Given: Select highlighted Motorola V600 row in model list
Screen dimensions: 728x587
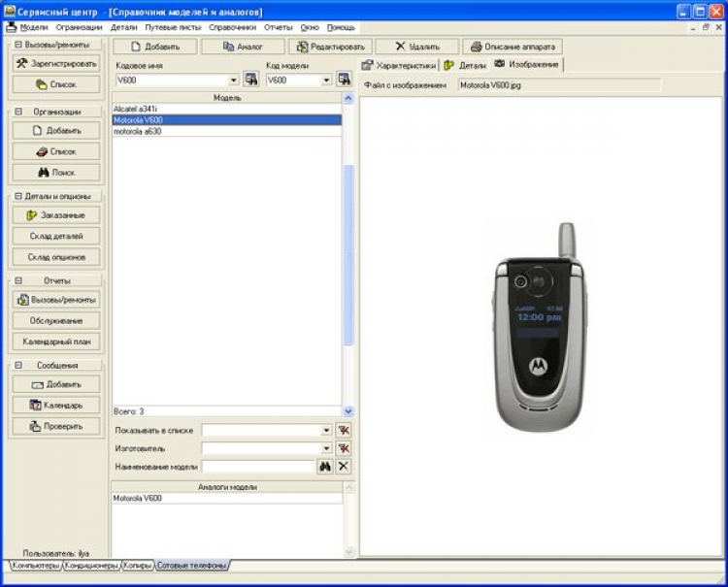Looking at the screenshot, I should point(227,120).
